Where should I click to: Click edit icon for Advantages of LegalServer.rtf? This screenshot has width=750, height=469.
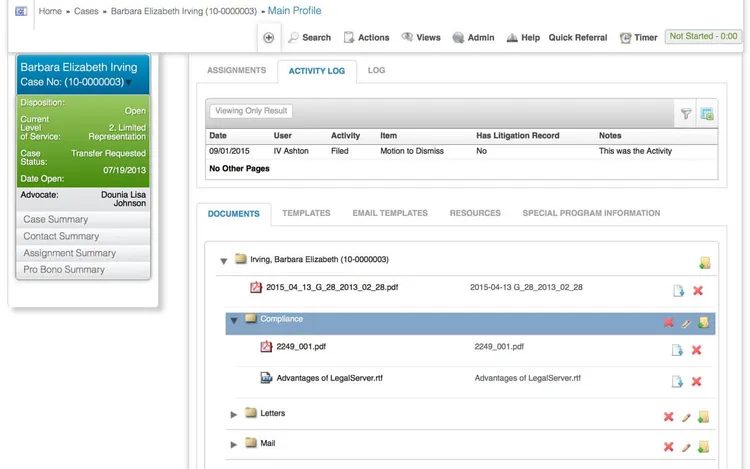(677, 382)
